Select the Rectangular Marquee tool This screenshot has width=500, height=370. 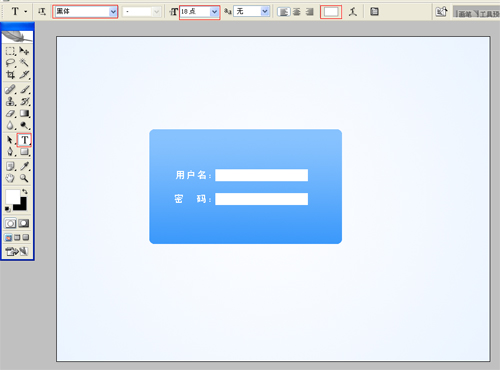click(x=10, y=51)
